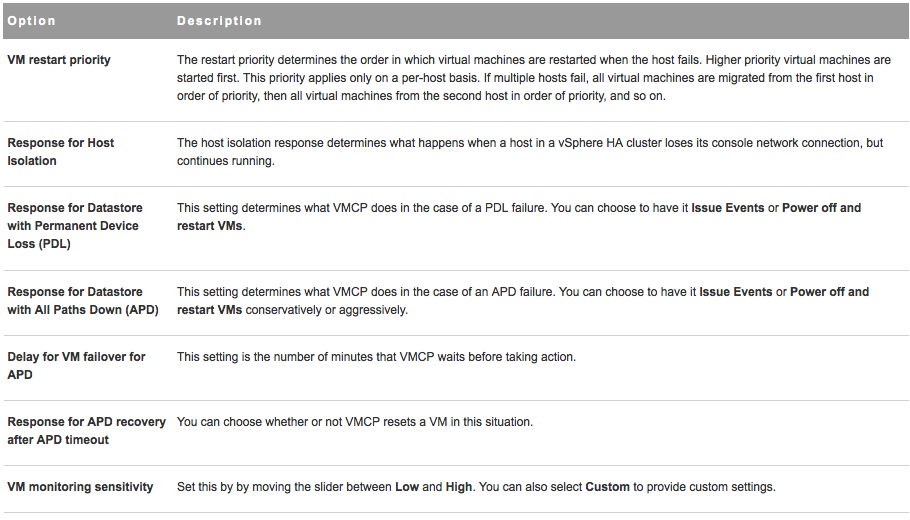Click the Option column header
The image size is (910, 520).
click(32, 20)
